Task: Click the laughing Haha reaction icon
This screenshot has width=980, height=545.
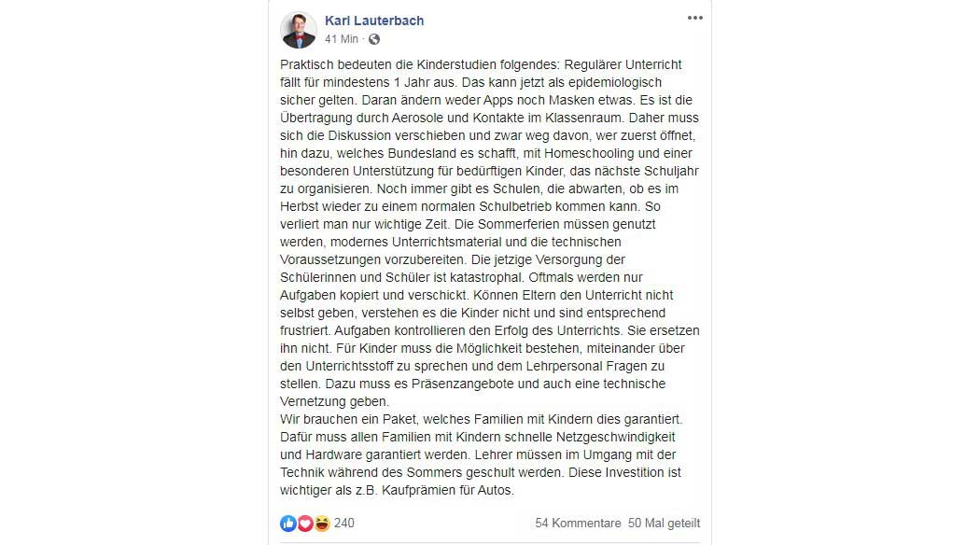Action: pyautogui.click(x=322, y=524)
